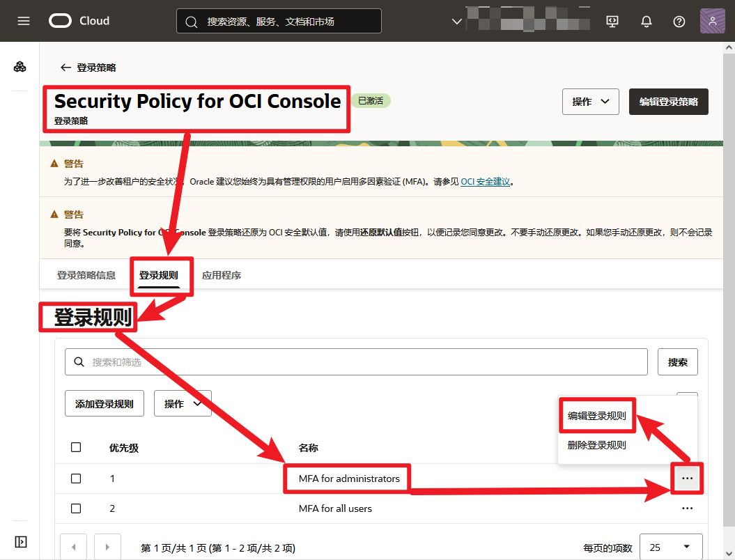The width and height of the screenshot is (735, 560).
Task: Open the actions ellipsis for MFA for administrators
Action: [687, 479]
